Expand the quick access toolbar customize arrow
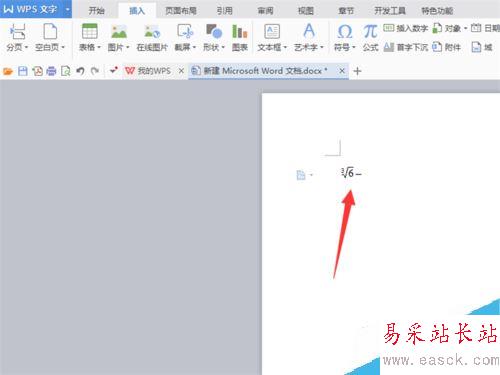The height and width of the screenshot is (375, 500). coord(114,70)
